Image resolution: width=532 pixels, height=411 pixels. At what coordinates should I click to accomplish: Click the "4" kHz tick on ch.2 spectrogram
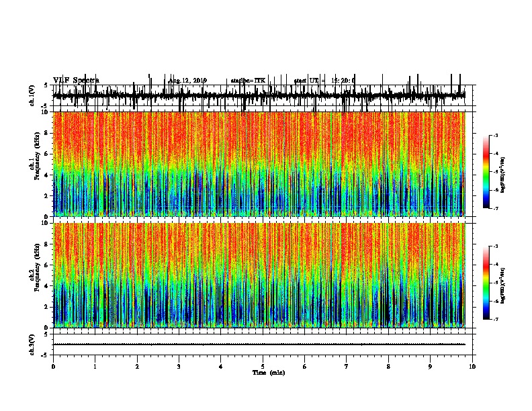coord(46,286)
